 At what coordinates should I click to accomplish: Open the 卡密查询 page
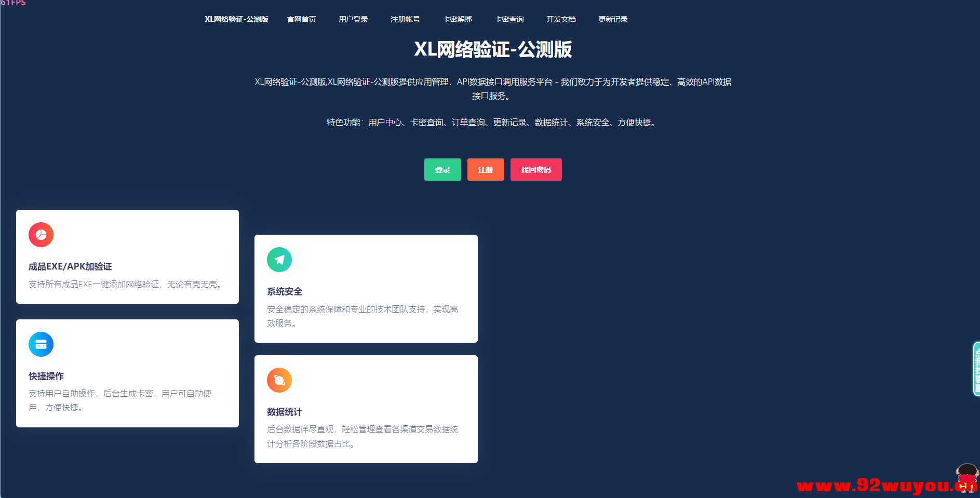(509, 19)
